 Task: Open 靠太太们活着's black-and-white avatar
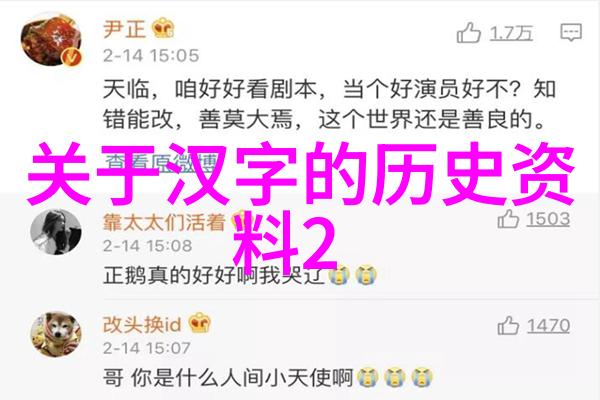point(56,232)
